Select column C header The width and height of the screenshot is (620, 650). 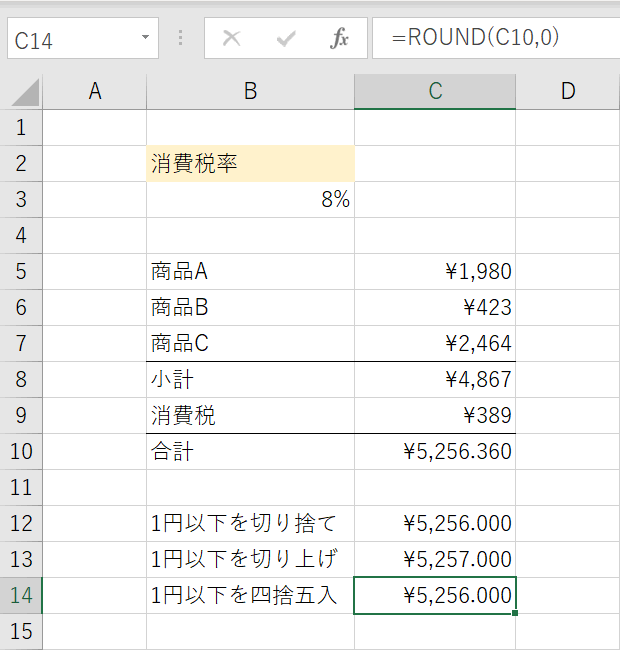pyautogui.click(x=435, y=92)
